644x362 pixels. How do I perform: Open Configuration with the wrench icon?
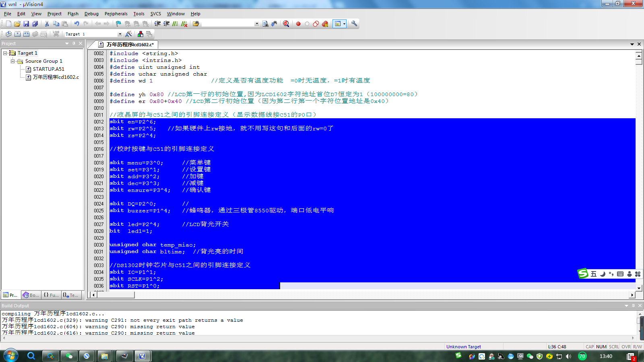click(354, 24)
